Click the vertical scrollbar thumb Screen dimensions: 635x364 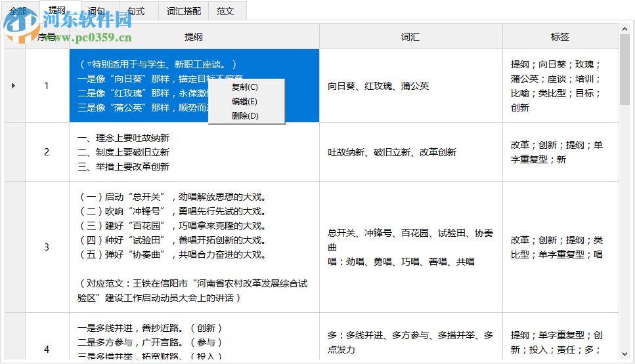pyautogui.click(x=624, y=70)
